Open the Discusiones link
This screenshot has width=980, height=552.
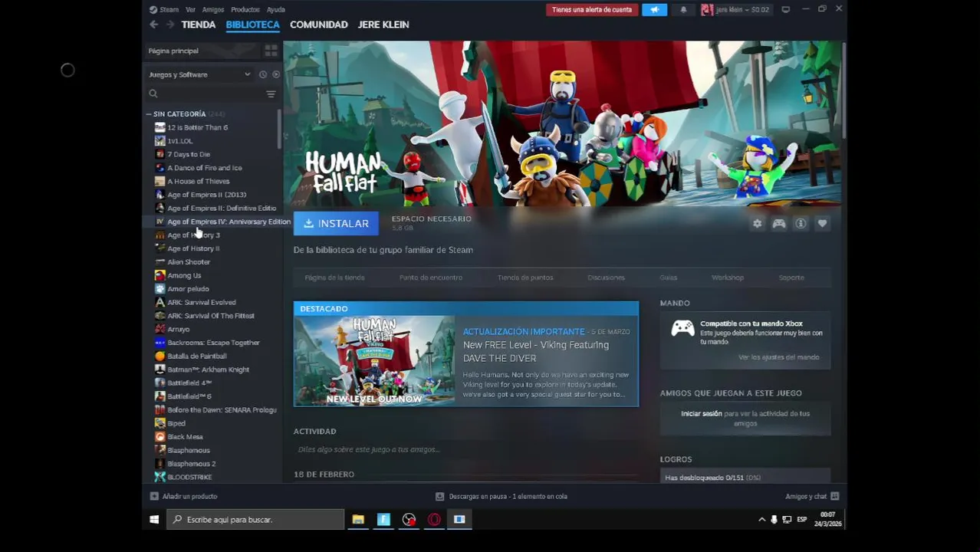tap(606, 278)
